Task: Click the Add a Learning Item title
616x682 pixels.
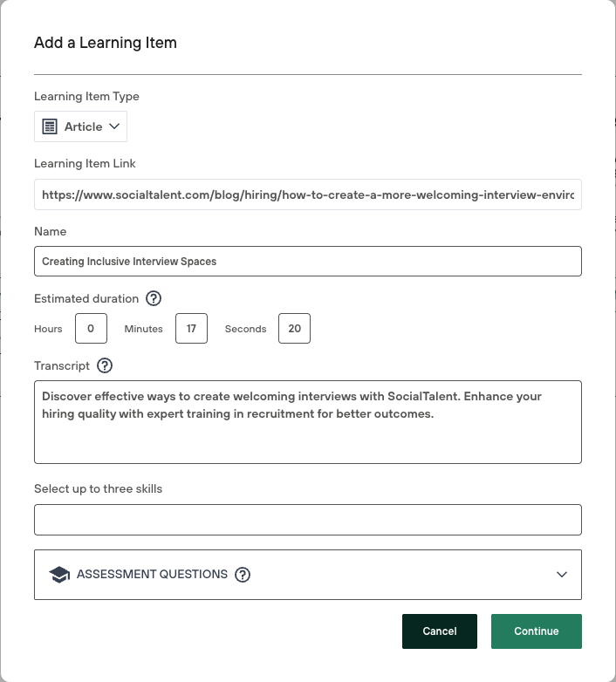Action: coord(105,43)
